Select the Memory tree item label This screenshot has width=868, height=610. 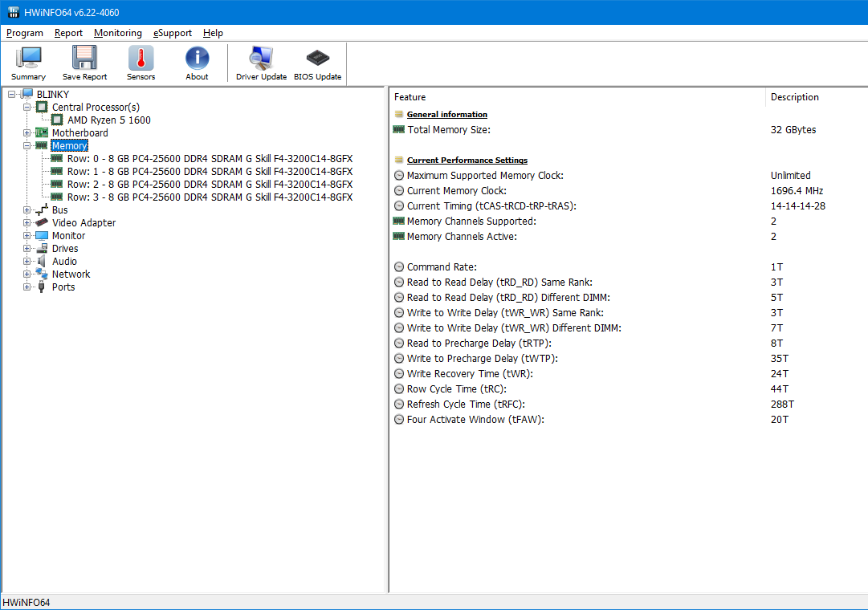tap(69, 145)
